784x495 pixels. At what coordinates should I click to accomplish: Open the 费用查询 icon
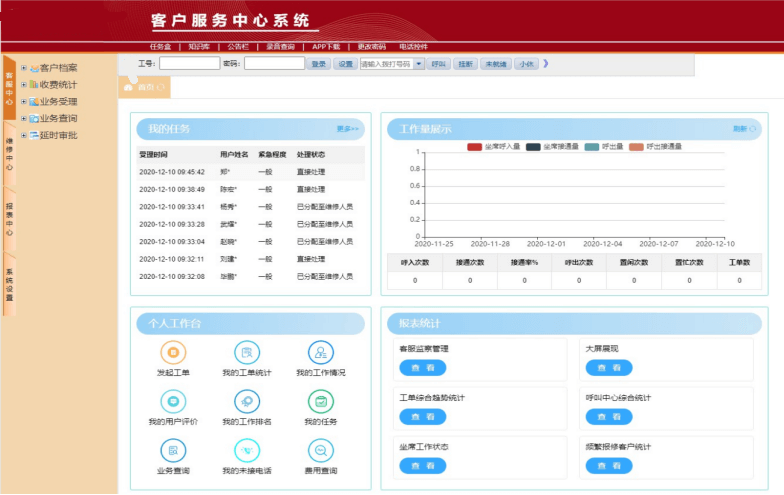click(320, 450)
